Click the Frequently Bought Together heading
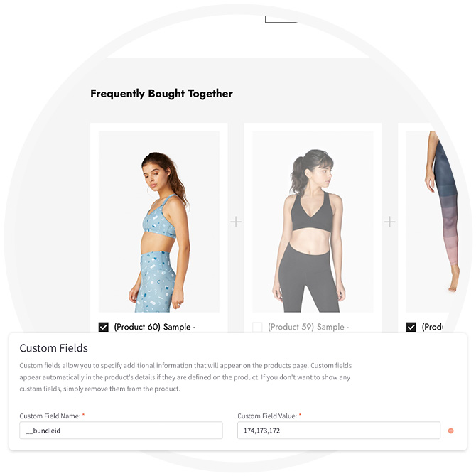The width and height of the screenshot is (476, 476). pyautogui.click(x=161, y=94)
